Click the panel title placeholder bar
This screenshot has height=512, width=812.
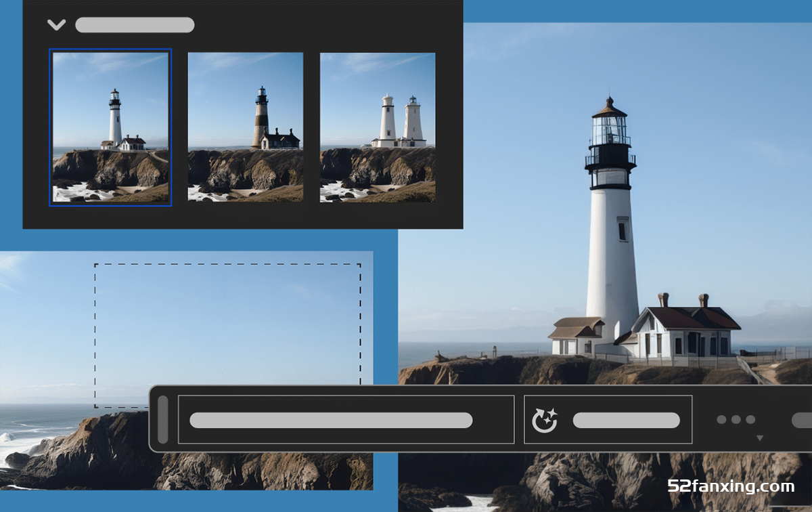tap(135, 25)
